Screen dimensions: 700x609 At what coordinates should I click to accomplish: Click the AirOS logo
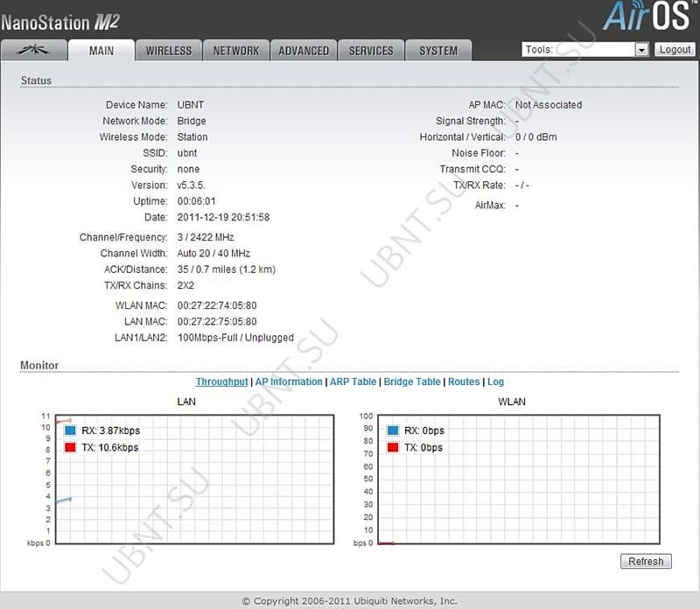[x=649, y=16]
